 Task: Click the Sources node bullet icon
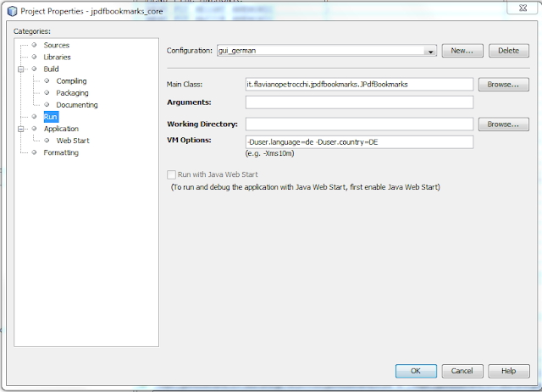click(x=34, y=45)
